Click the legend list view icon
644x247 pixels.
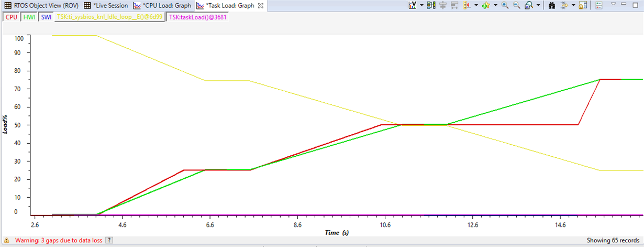599,5
